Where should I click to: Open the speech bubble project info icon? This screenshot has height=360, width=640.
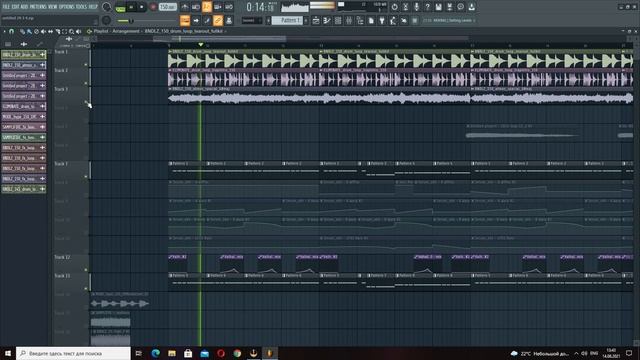(460, 7)
